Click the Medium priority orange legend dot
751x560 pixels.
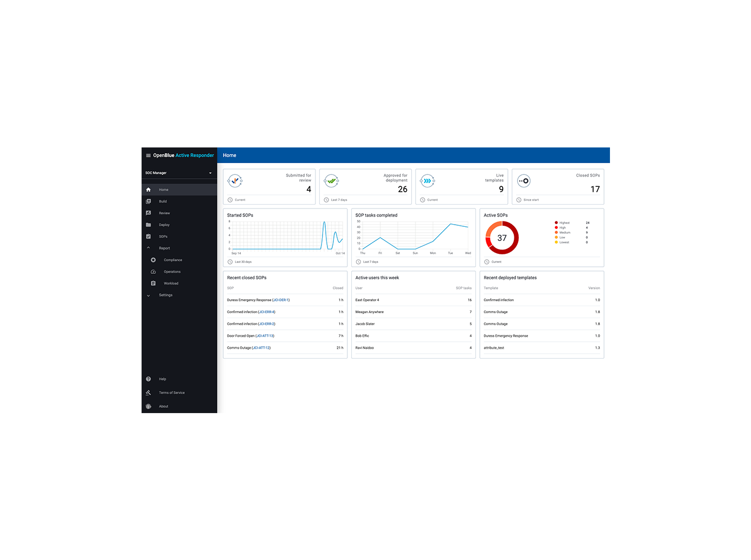556,233
